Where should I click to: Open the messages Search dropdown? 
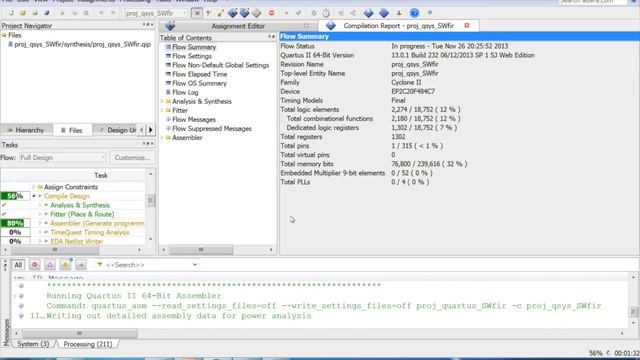coord(195,265)
